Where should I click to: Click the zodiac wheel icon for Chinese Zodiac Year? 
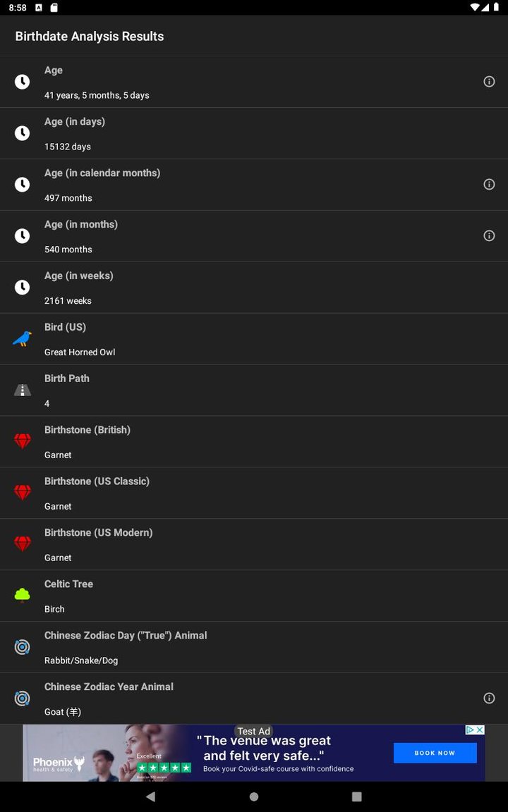(22, 698)
